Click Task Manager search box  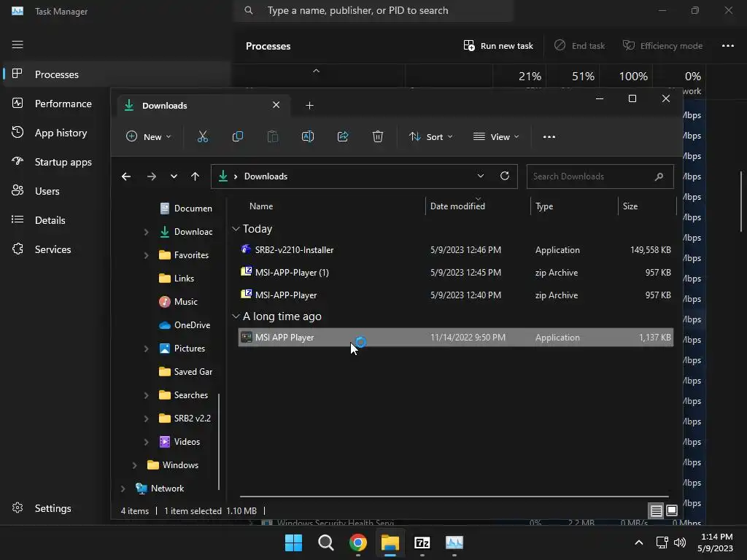pos(373,10)
